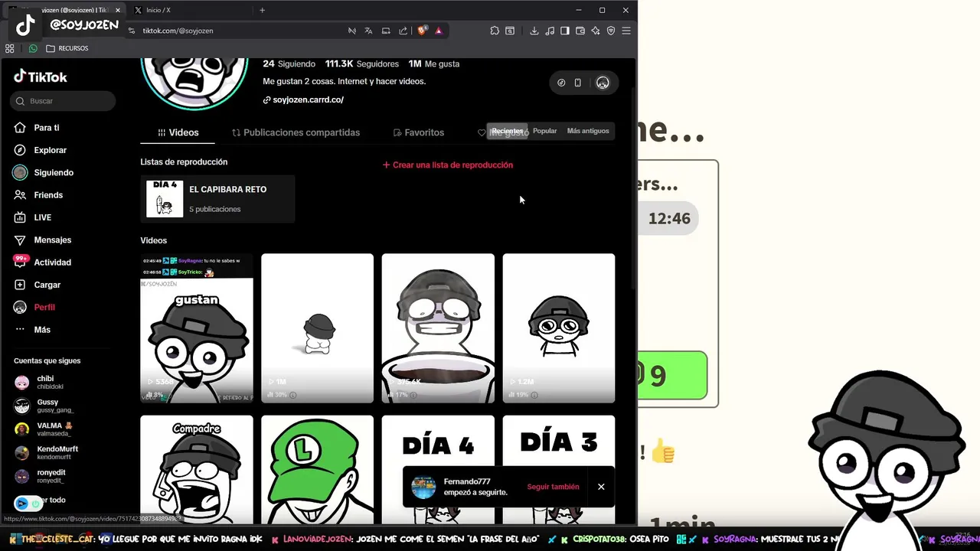Open the avatar account menu in the header

point(603,83)
